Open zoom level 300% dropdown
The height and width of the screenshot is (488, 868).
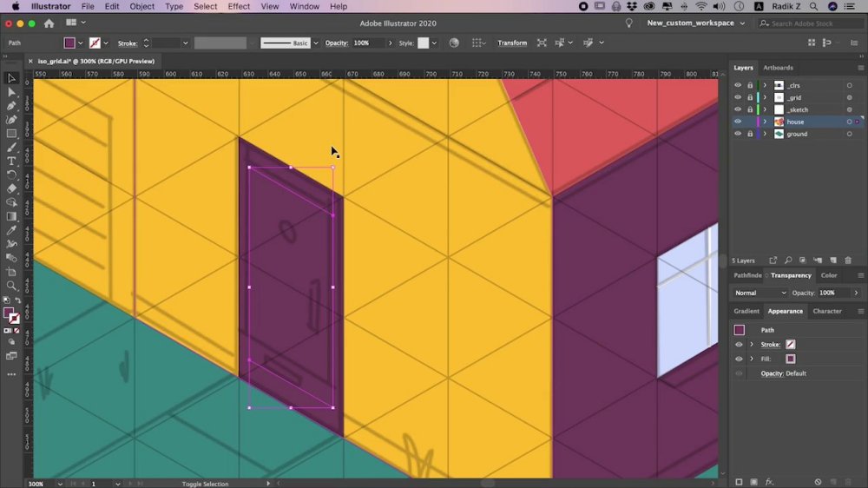pos(60,484)
